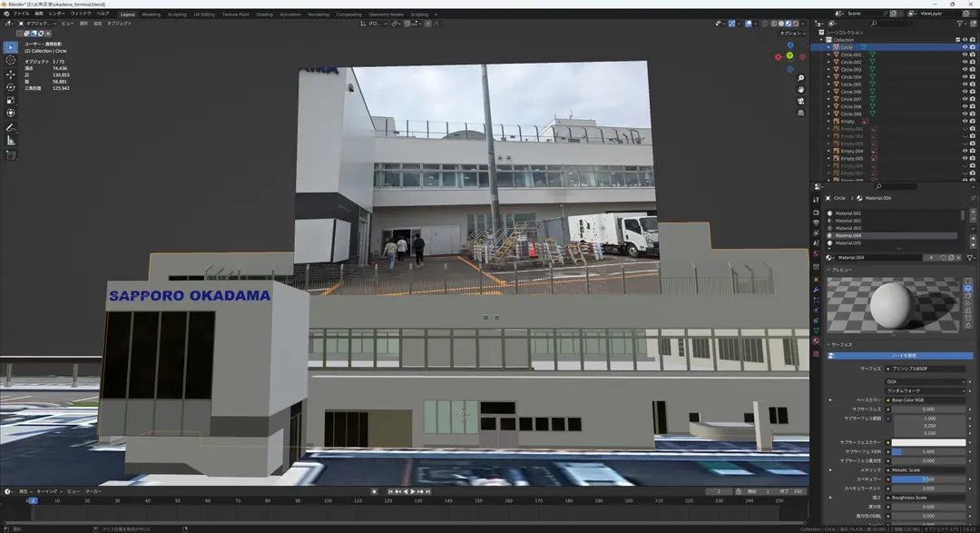Expand the Circle.002 tree item
Viewport: 980px width, 533px height.
pyautogui.click(x=828, y=62)
